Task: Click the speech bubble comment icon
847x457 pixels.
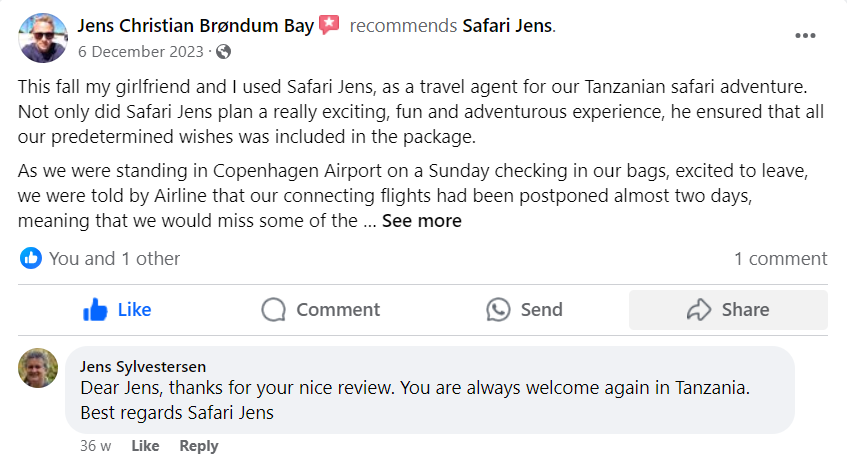Action: [x=274, y=310]
